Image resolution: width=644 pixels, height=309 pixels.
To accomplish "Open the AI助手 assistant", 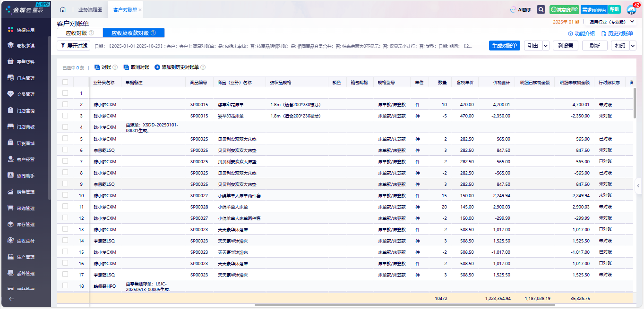I will [x=521, y=9].
